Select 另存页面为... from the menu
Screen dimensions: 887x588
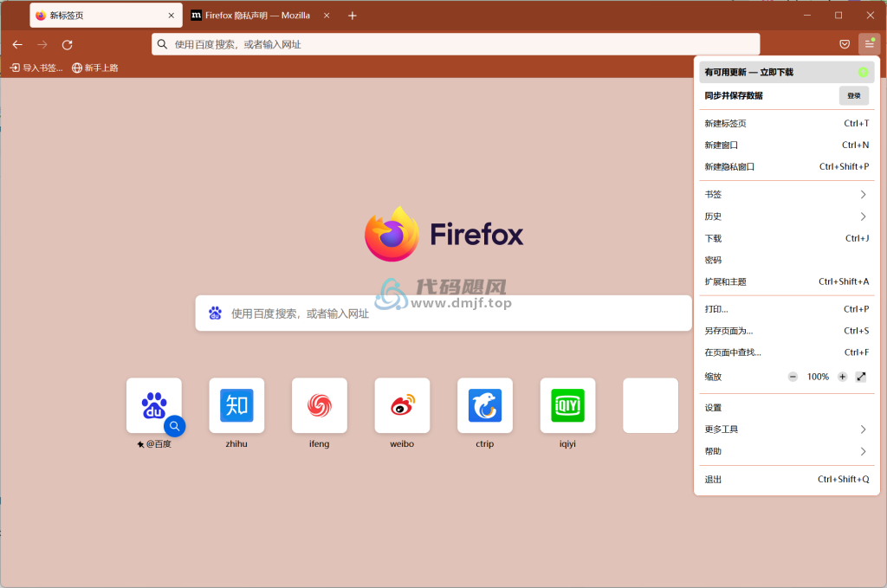pyautogui.click(x=787, y=331)
